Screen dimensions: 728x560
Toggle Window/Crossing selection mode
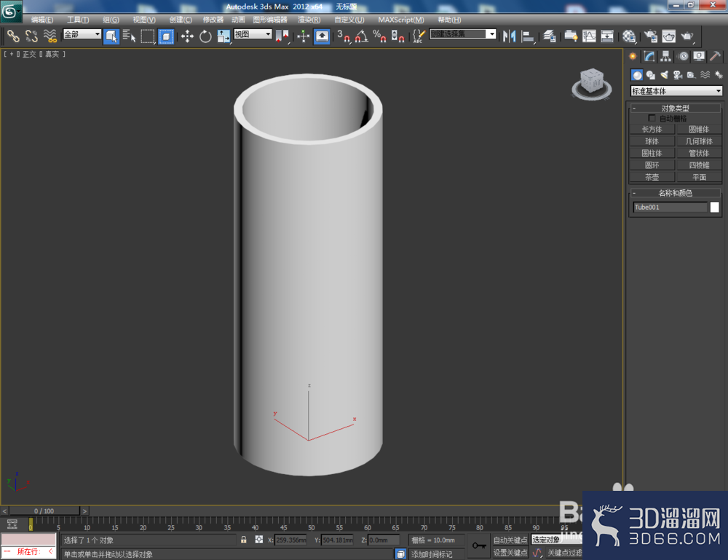(166, 36)
